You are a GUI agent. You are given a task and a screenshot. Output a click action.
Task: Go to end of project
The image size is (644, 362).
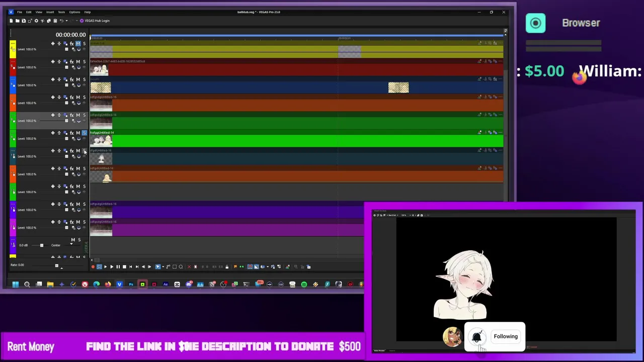point(137,267)
